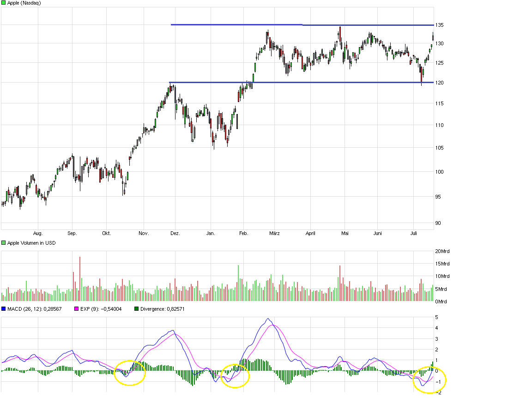The width and height of the screenshot is (532, 398).
Task: Click the Apple Volumen in USD legend square icon
Action: click(3, 242)
